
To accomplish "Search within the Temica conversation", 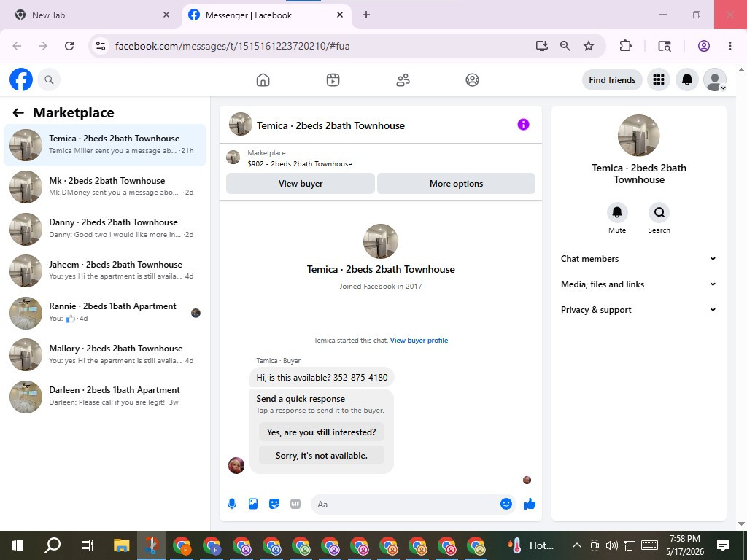I will click(x=659, y=212).
